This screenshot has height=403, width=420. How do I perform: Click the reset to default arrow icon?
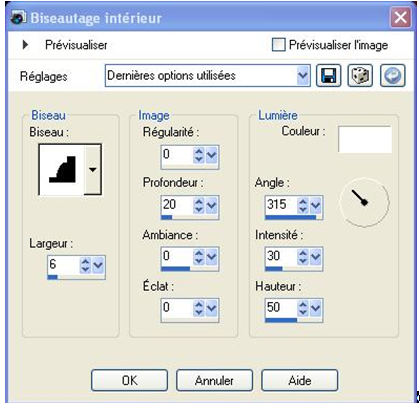click(x=393, y=76)
